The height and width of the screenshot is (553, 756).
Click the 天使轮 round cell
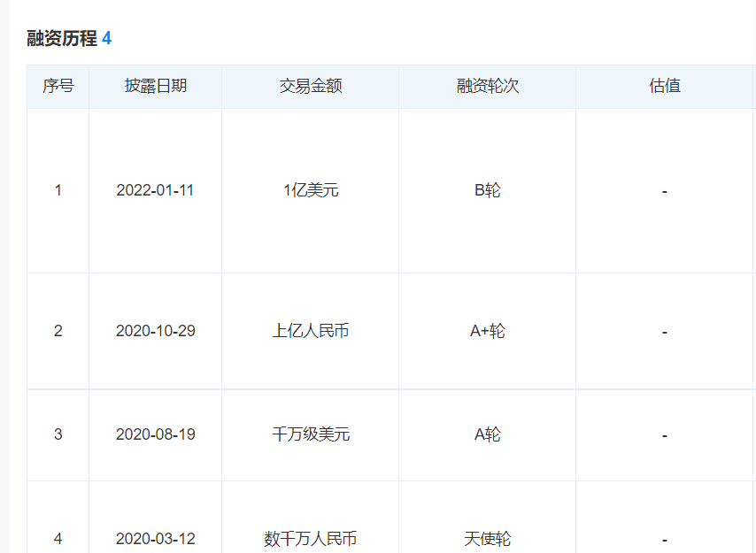pos(488,539)
